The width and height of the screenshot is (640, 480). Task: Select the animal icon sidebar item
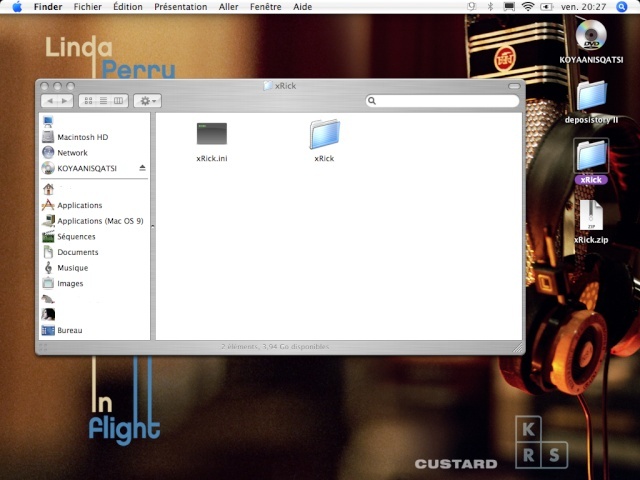[x=48, y=299]
